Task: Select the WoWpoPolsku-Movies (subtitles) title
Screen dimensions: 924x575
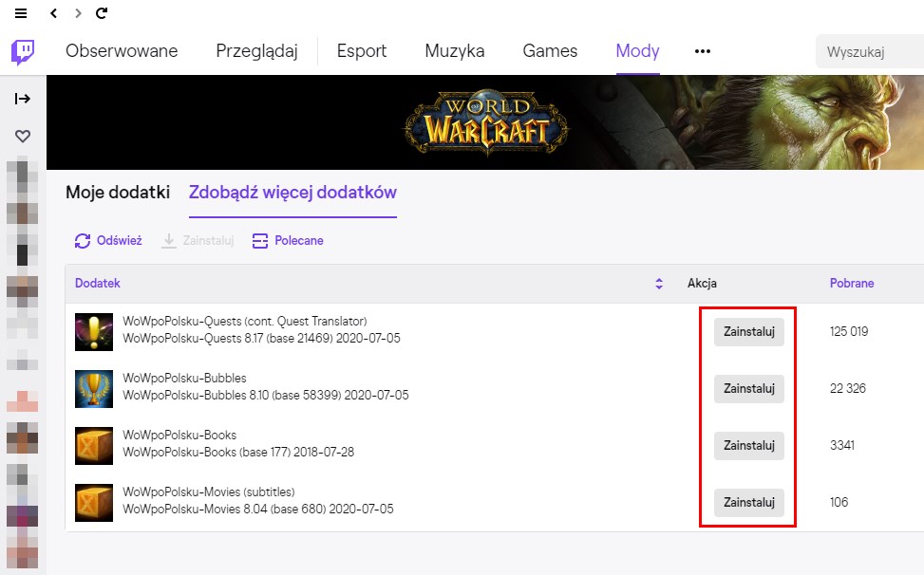Action: pos(209,492)
